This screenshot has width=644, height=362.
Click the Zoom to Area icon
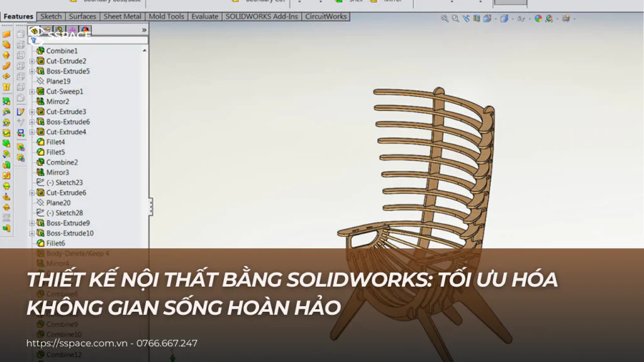point(455,18)
